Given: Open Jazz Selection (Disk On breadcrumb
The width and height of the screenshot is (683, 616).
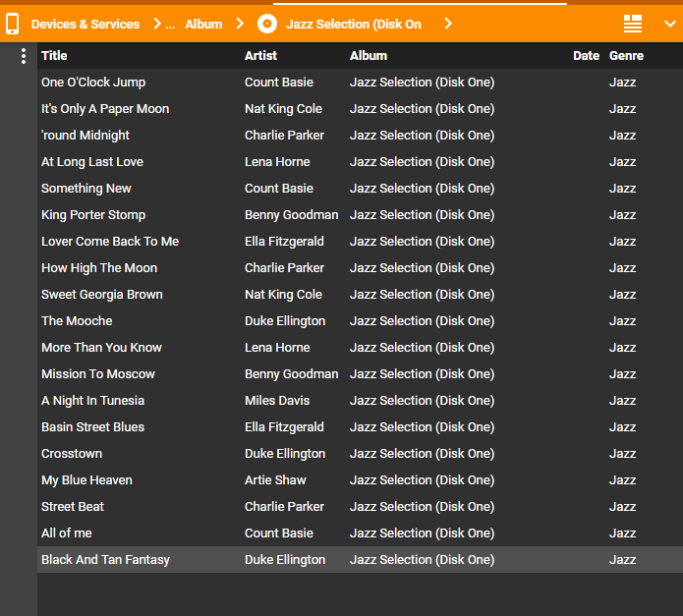Looking at the screenshot, I should pyautogui.click(x=353, y=24).
